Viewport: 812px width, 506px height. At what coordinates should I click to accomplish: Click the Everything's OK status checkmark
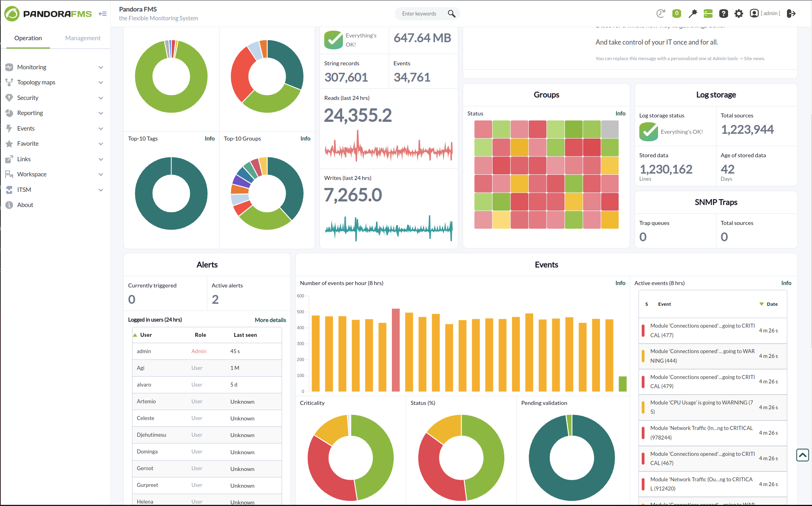point(333,40)
